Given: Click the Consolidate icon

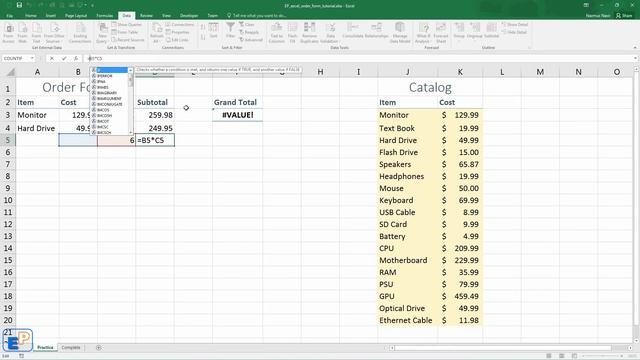Looking at the screenshot, I should [353, 31].
